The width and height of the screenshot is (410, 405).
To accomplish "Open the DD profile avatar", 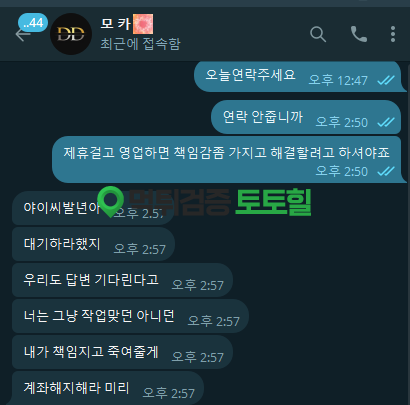I will 71,34.
